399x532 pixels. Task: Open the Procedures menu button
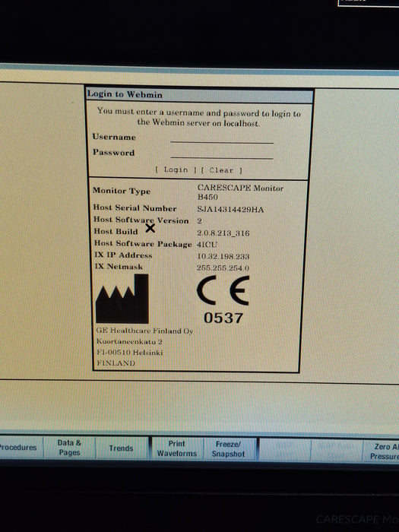[x=19, y=447]
